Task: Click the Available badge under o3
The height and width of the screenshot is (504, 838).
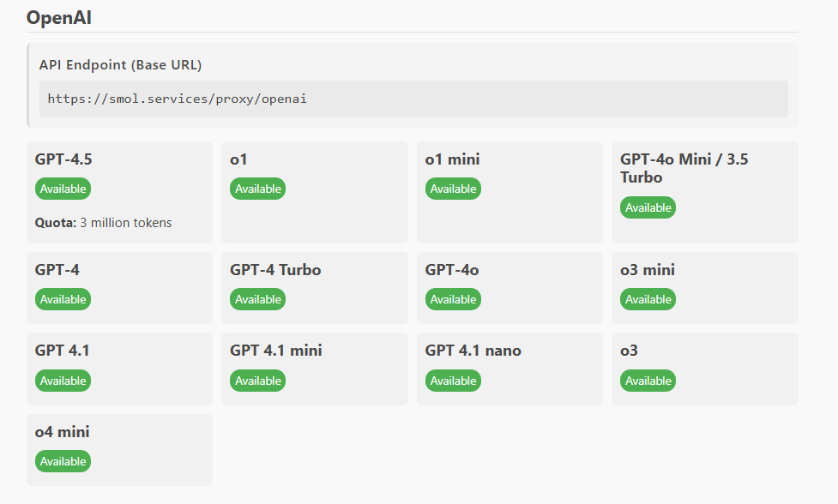Action: [648, 381]
